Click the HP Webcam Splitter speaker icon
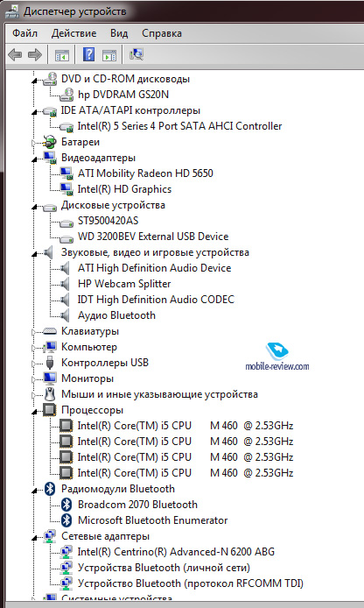This screenshot has width=364, height=608. coord(65,284)
